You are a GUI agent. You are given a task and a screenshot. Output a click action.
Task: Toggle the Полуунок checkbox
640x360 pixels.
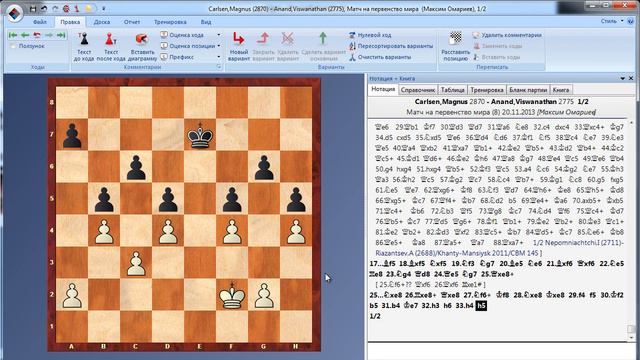13,46
